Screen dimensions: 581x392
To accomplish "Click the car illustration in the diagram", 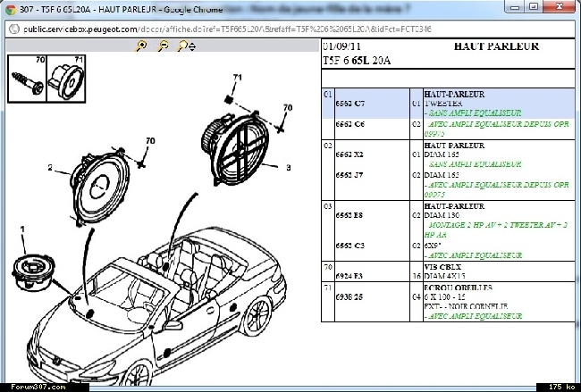I will [x=156, y=307].
